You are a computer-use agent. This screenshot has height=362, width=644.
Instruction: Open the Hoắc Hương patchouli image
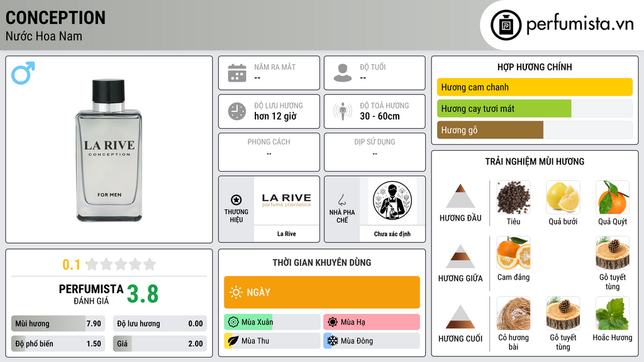coord(613,313)
